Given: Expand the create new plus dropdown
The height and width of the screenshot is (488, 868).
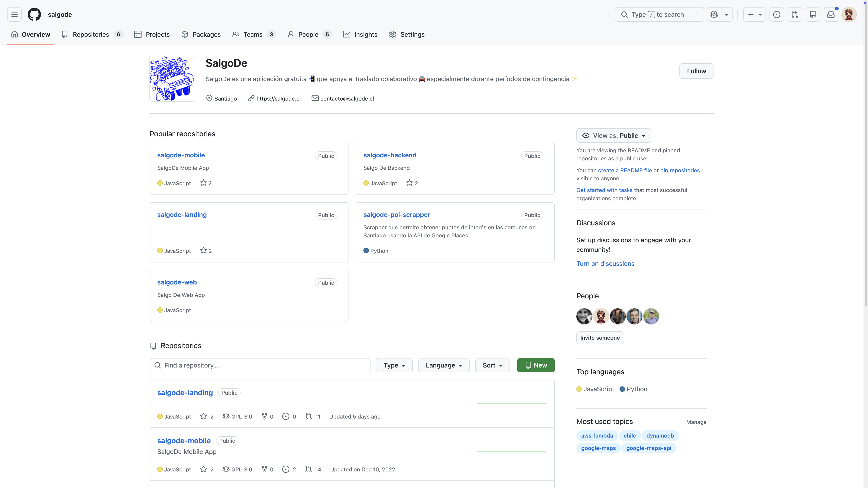Looking at the screenshot, I should pyautogui.click(x=754, y=14).
